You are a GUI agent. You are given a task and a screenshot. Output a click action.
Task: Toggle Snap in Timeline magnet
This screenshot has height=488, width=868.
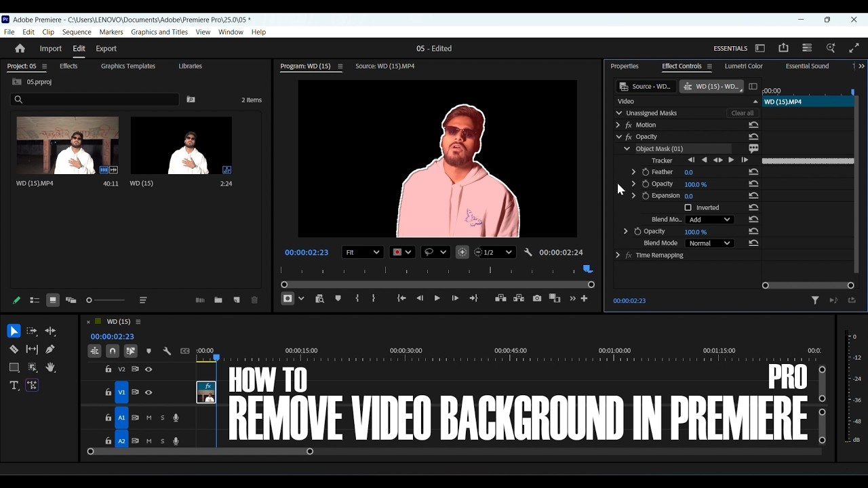[x=113, y=351]
